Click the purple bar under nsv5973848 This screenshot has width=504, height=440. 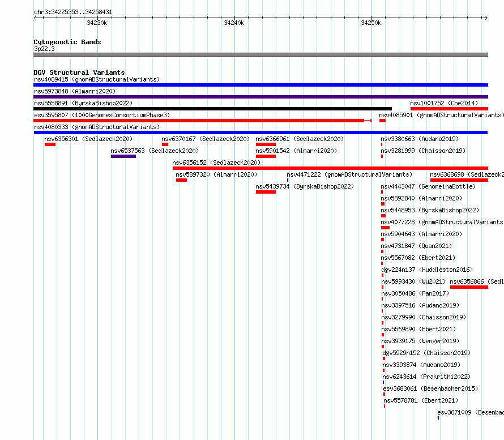tap(260, 97)
